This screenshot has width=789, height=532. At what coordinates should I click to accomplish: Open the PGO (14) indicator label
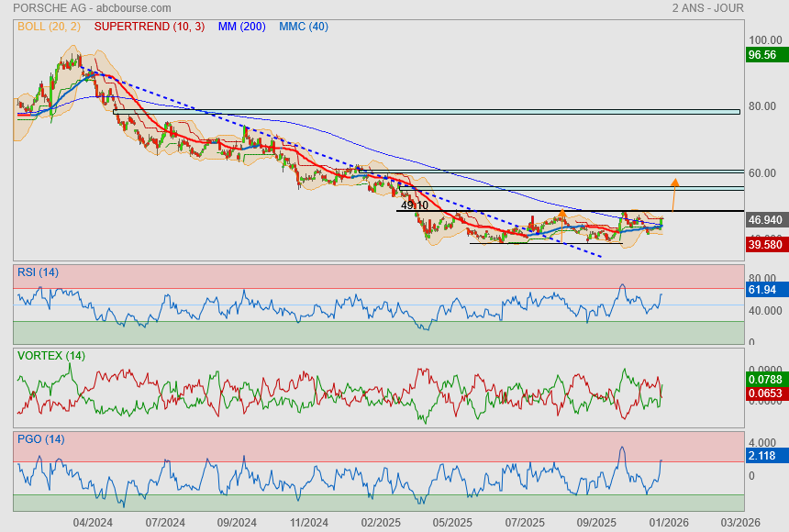point(40,439)
